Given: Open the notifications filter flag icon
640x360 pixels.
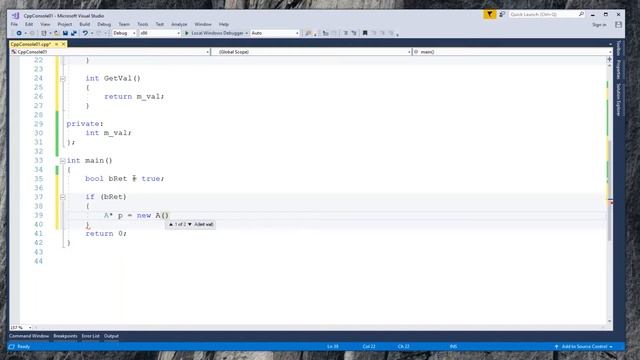Looking at the screenshot, I should [489, 14].
